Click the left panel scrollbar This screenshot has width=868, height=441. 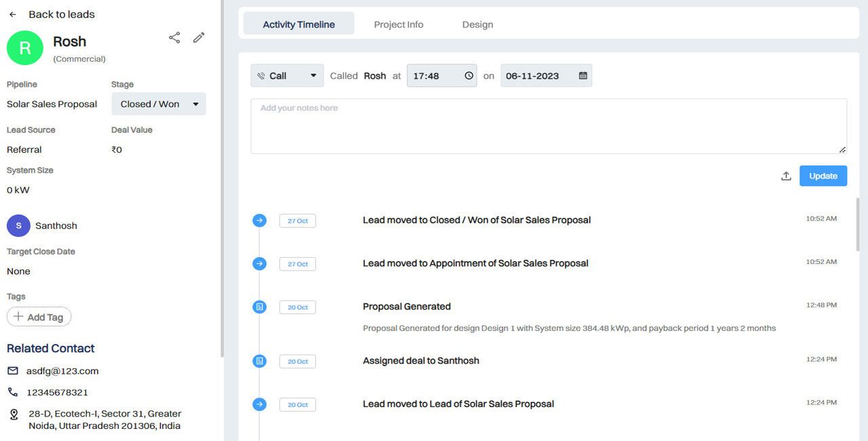click(222, 178)
